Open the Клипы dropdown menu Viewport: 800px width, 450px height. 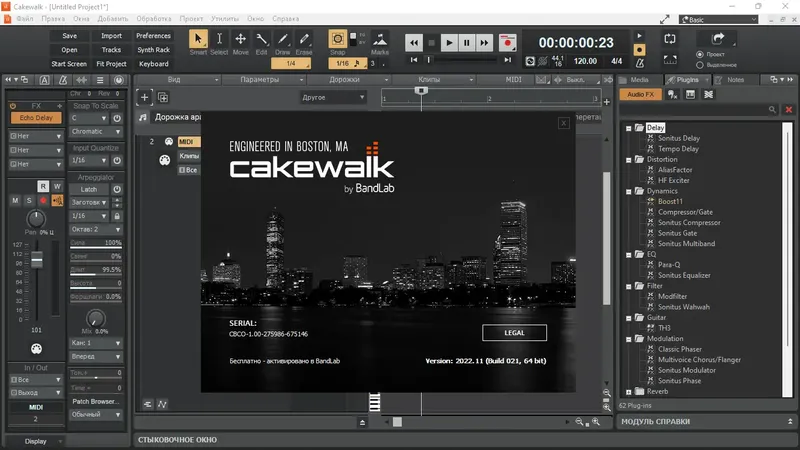[434, 80]
